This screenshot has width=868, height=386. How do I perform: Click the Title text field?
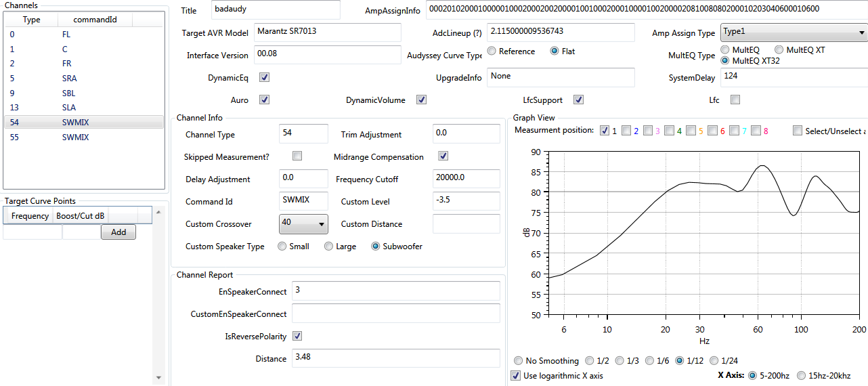tap(276, 10)
